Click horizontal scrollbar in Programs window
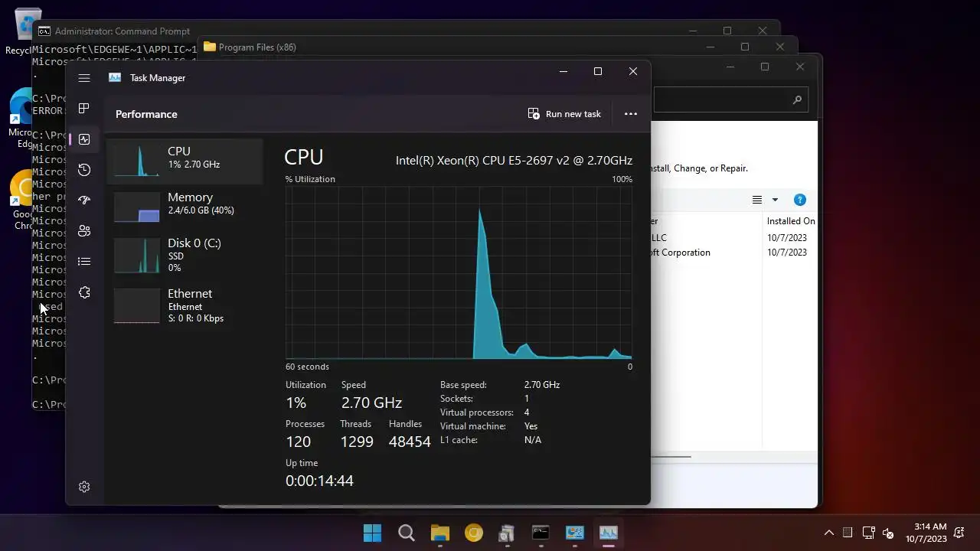Image resolution: width=980 pixels, height=551 pixels. (x=671, y=457)
